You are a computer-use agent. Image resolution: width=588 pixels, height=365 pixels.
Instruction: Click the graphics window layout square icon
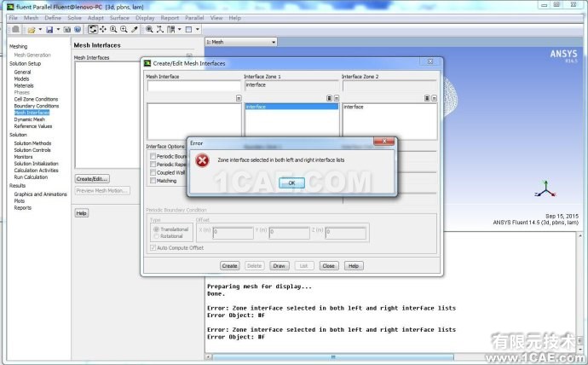(188, 29)
